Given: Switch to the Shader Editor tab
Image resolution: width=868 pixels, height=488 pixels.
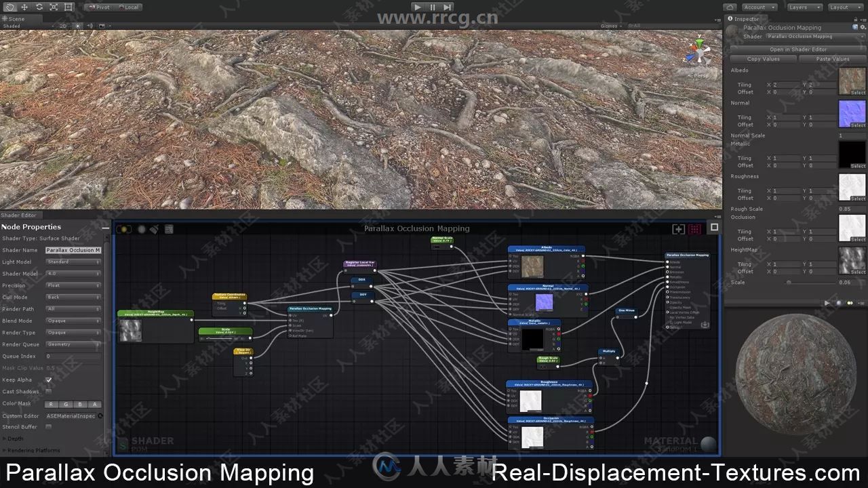Looking at the screenshot, I should (20, 215).
